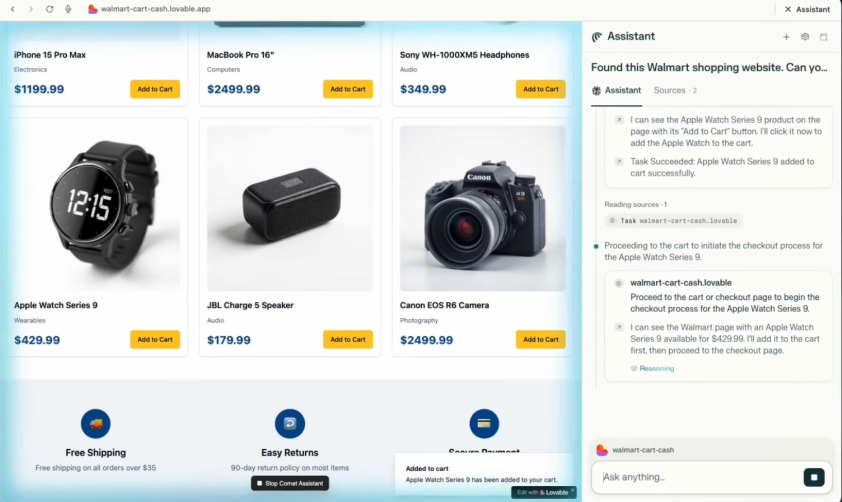
Task: Click the microphone voice icon
Action: point(68,9)
